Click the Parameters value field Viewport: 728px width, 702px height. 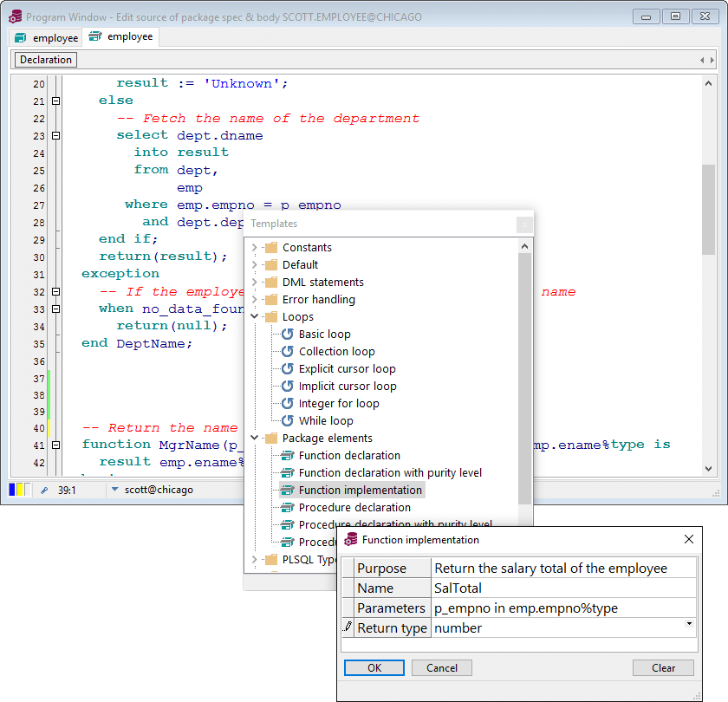pyautogui.click(x=563, y=608)
